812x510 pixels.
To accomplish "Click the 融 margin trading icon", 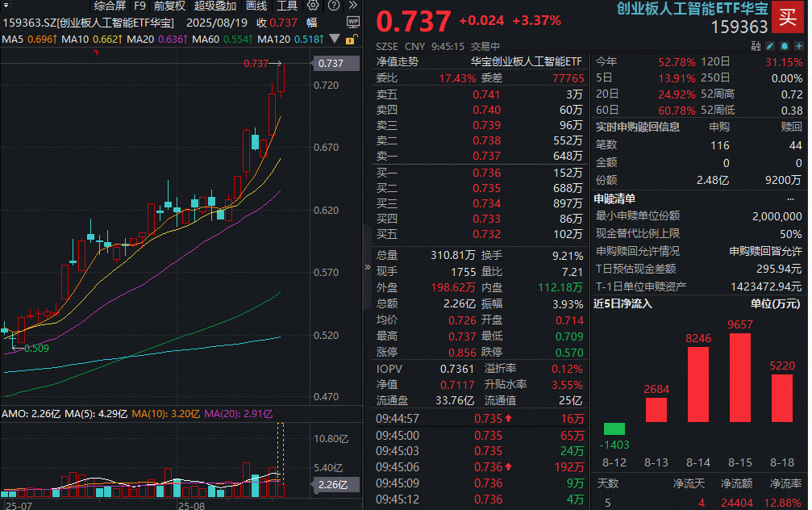I will [756, 46].
